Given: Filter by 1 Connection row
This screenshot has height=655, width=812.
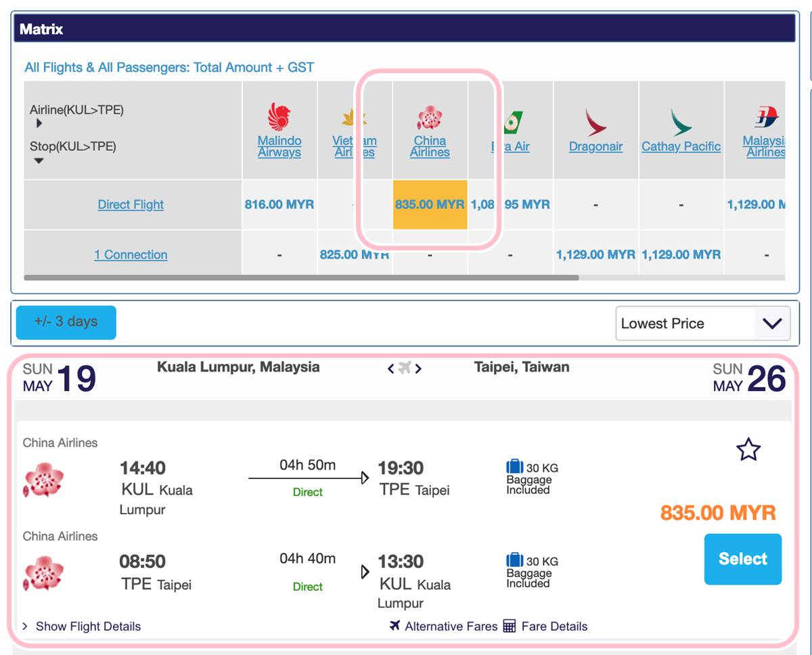Looking at the screenshot, I should [x=131, y=254].
